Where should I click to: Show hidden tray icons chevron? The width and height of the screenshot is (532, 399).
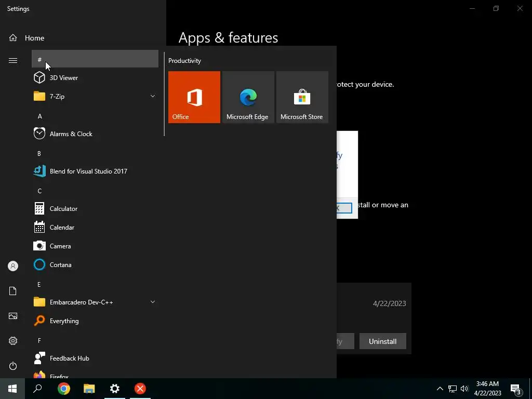coord(440,389)
